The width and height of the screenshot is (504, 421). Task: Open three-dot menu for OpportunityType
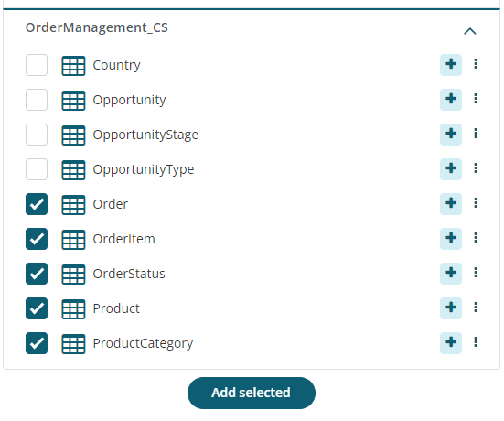(476, 167)
